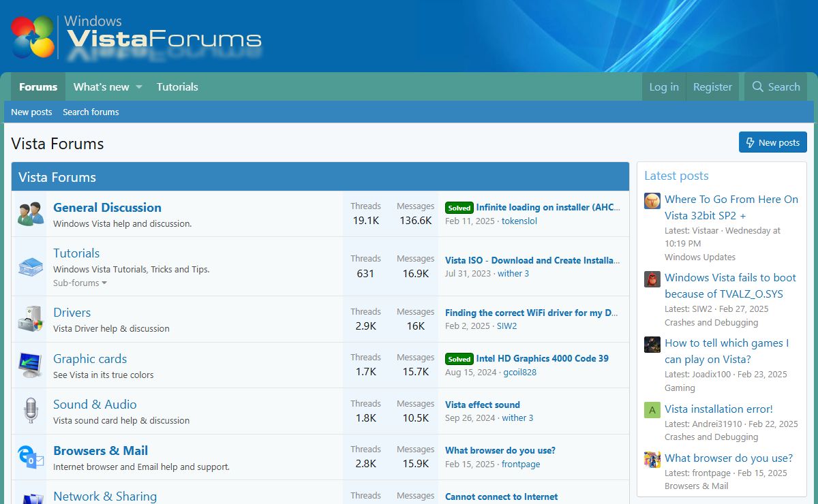Click date Feb 11, 2025 in General Discussion row

[x=470, y=221]
